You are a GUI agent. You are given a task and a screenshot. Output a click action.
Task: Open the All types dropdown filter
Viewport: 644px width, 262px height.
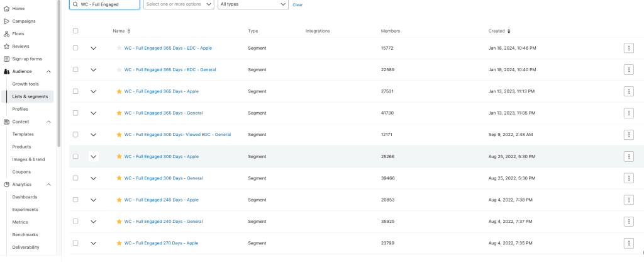[253, 4]
